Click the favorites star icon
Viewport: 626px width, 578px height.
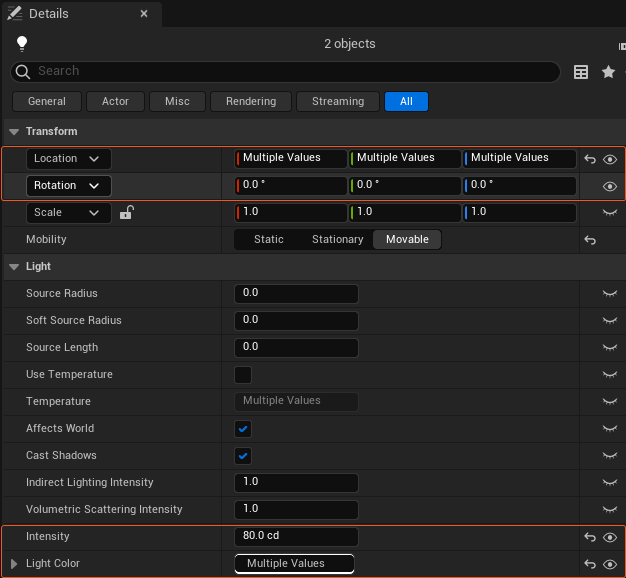tap(608, 72)
